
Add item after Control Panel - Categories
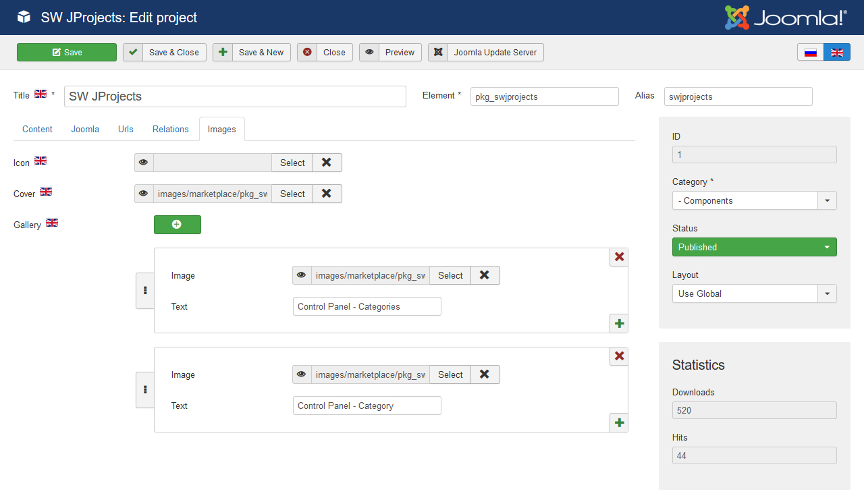619,324
